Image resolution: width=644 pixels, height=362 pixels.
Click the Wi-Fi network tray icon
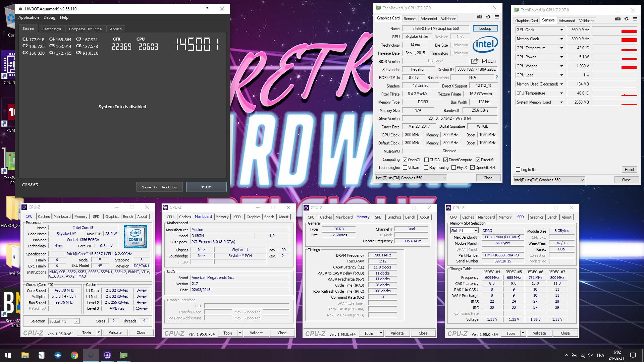(583, 355)
